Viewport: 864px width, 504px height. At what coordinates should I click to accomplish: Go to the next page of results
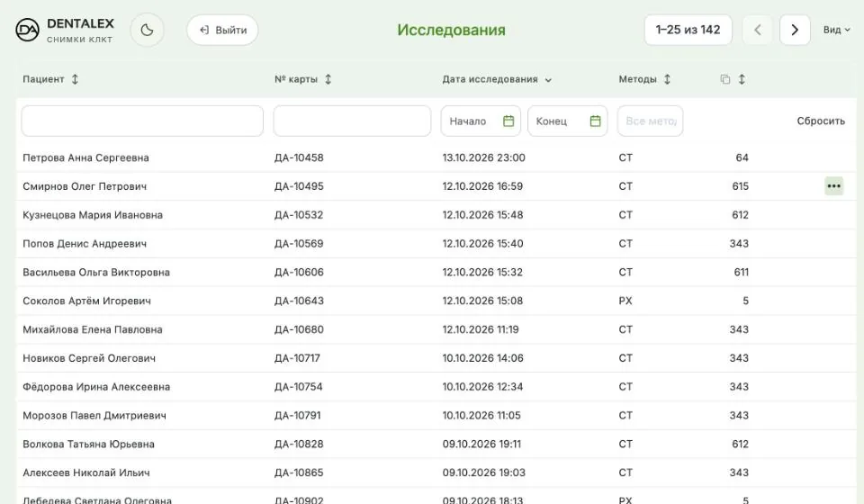[795, 30]
